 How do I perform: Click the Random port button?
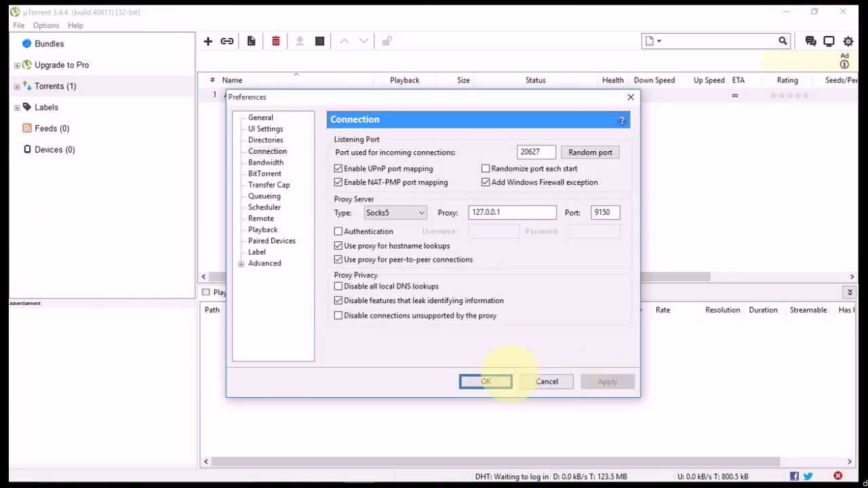(590, 152)
